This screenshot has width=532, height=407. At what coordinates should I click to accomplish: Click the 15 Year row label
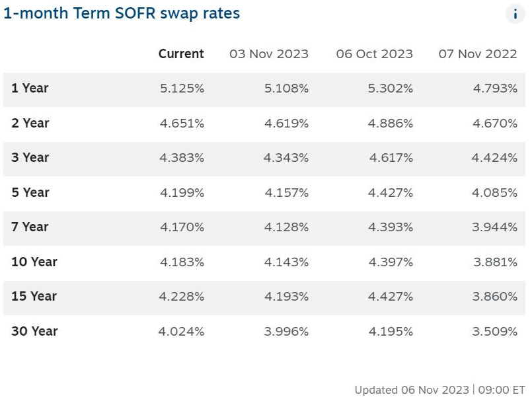[33, 297]
